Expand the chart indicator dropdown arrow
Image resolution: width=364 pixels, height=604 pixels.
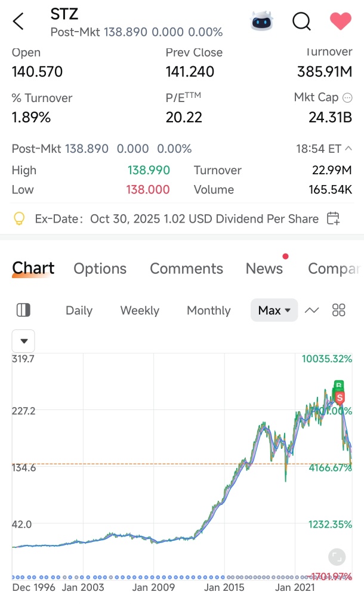pos(24,341)
